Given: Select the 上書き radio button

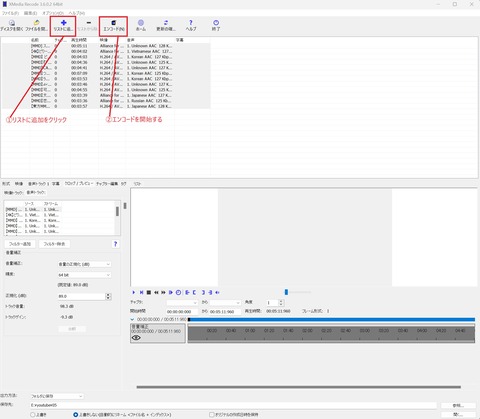Looking at the screenshot, I should [x=33, y=415].
